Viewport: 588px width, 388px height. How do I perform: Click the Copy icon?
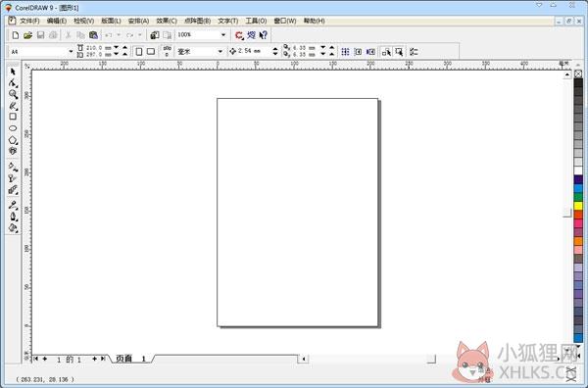pos(80,35)
